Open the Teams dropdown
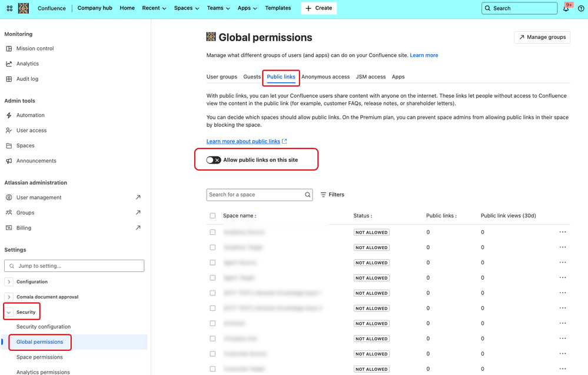This screenshot has height=375, width=588. click(218, 8)
